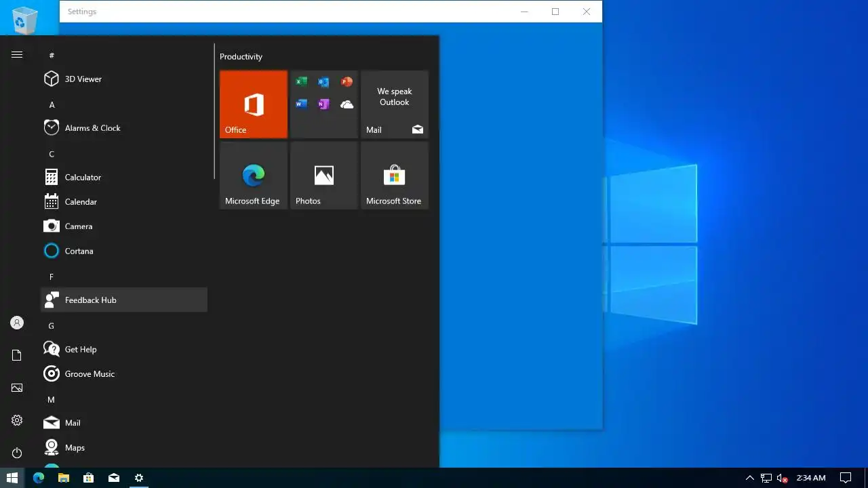This screenshot has height=488, width=868.
Task: Open the Microsoft Edge tile
Action: [254, 176]
